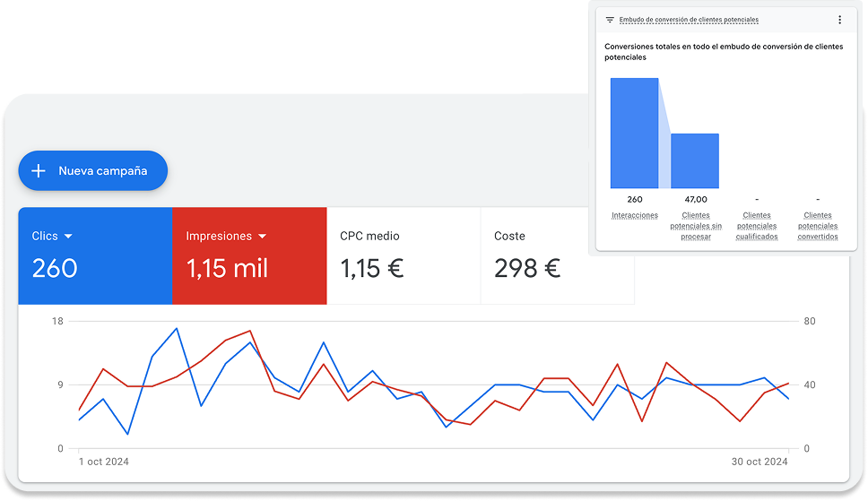The image size is (868, 501).
Task: Click the 1 oct 2024 axis date
Action: pyautogui.click(x=106, y=462)
